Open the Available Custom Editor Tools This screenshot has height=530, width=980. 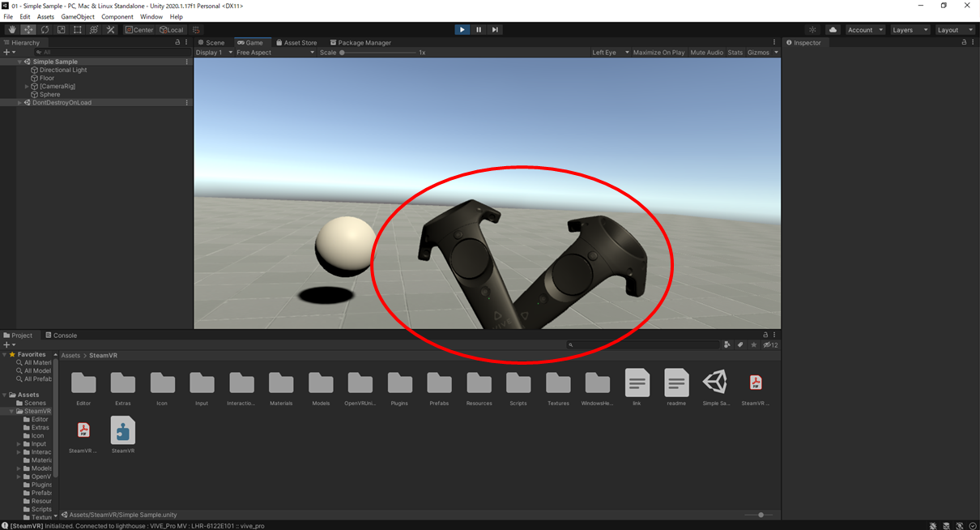click(x=111, y=28)
